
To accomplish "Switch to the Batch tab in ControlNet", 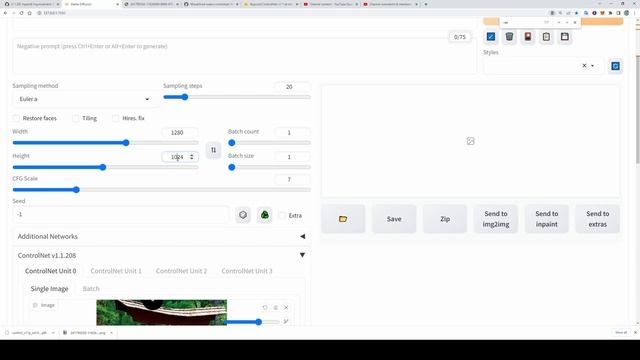I will 91,289.
